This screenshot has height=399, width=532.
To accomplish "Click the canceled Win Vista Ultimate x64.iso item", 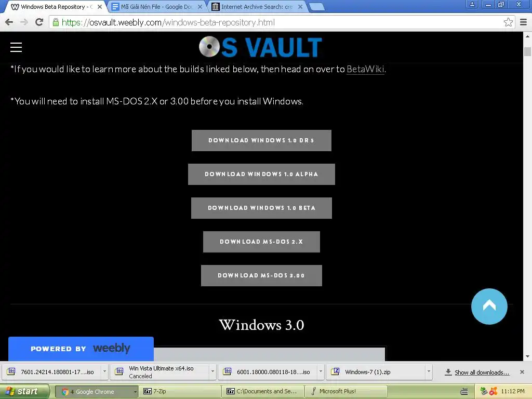I will (x=160, y=372).
